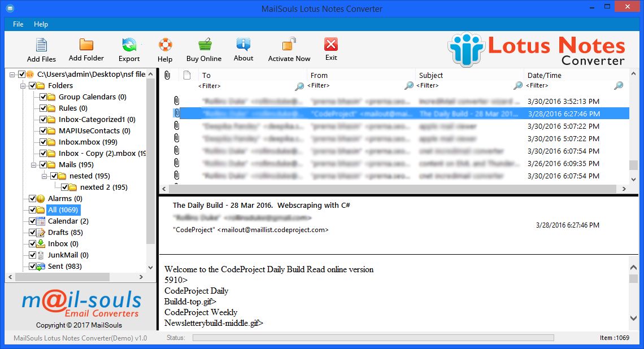Click the Date/Time filter field

tap(569, 85)
